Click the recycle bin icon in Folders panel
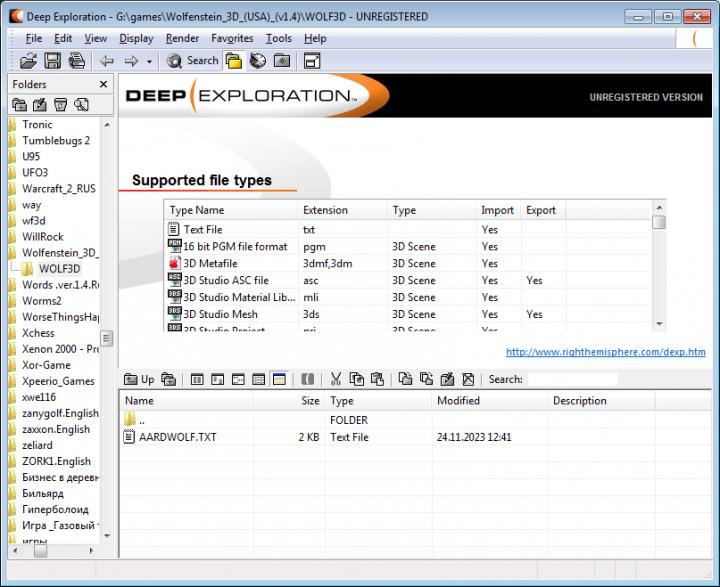The image size is (720, 587). click(x=60, y=105)
